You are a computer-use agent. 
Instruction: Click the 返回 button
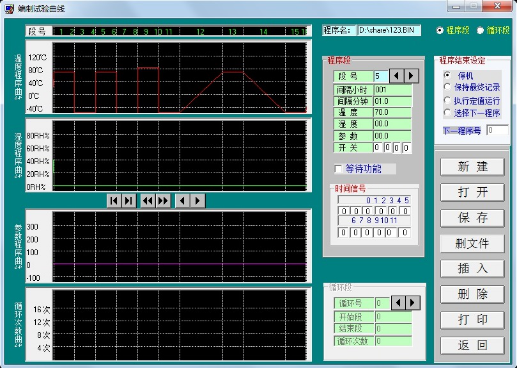[472, 345]
